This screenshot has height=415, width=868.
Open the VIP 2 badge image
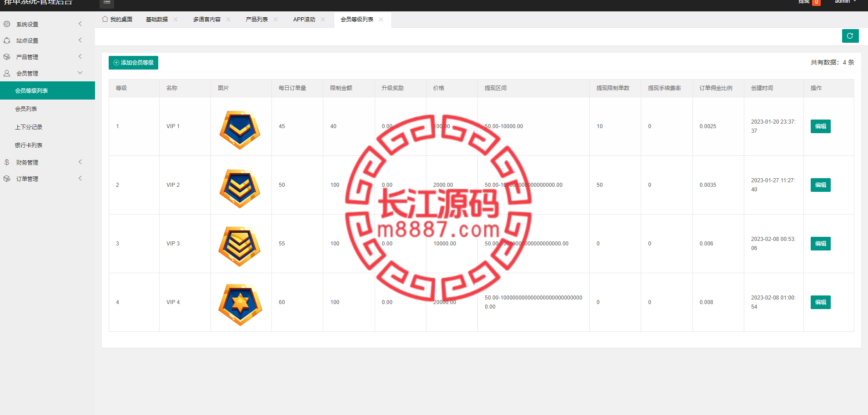click(240, 189)
